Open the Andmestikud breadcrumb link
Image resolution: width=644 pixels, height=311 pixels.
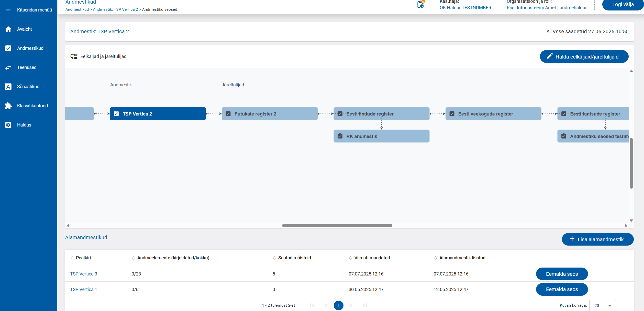[x=77, y=9]
